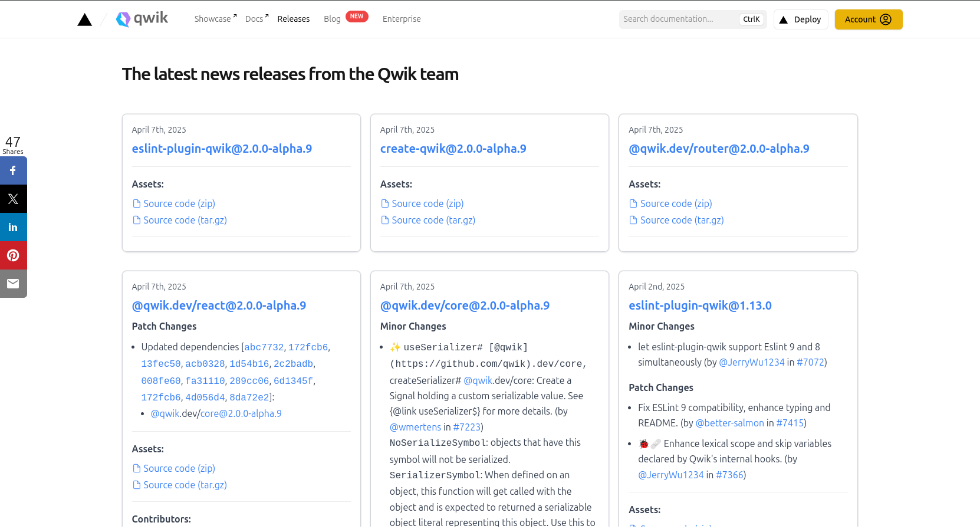The width and height of the screenshot is (980, 529).
Task: Click file icon beside create-qwik tar.gz
Action: (x=385, y=220)
